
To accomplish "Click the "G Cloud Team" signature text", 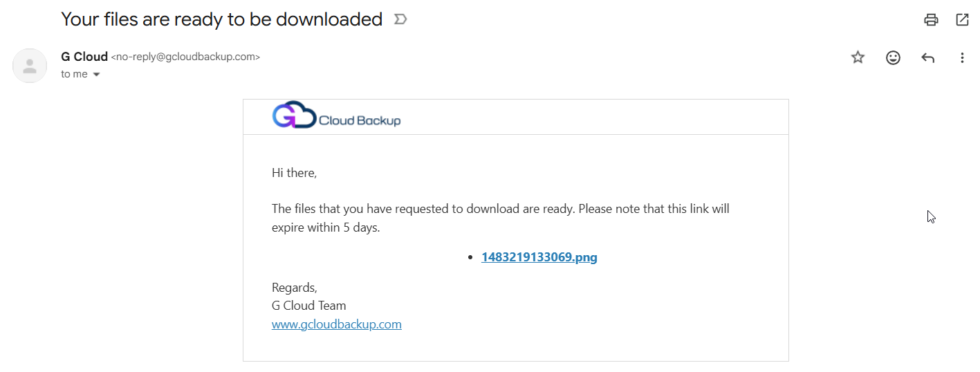I will (308, 306).
